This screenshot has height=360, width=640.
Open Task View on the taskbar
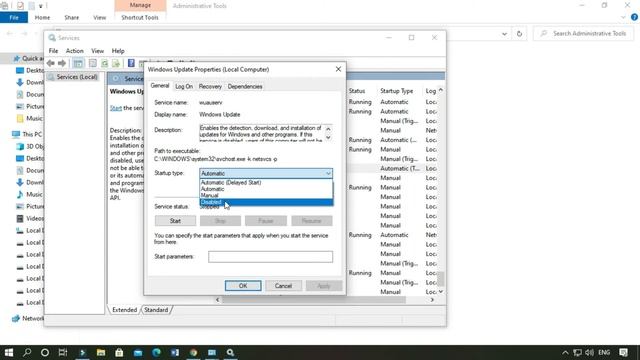(63, 352)
